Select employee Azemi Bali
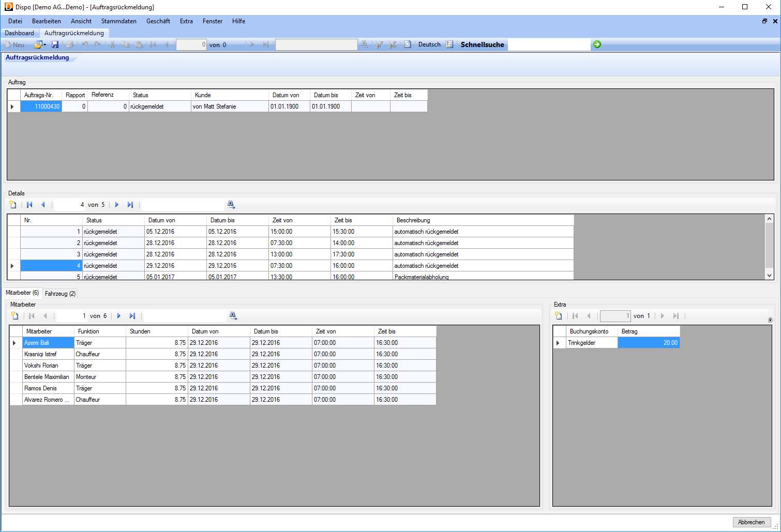 [x=49, y=343]
